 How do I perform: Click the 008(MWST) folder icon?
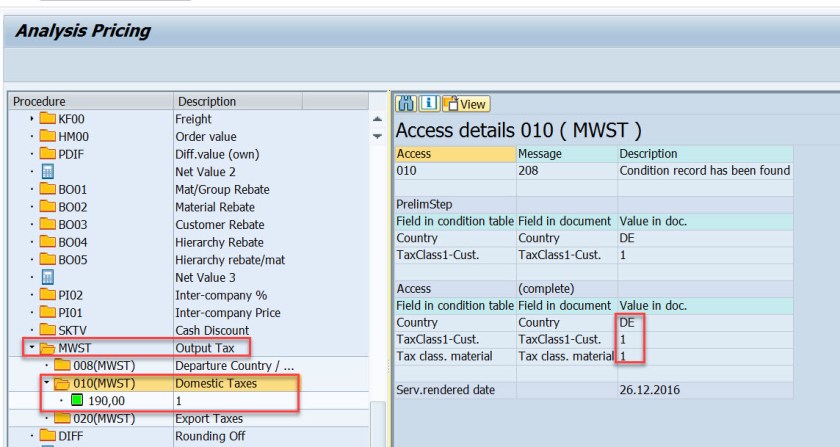62,365
